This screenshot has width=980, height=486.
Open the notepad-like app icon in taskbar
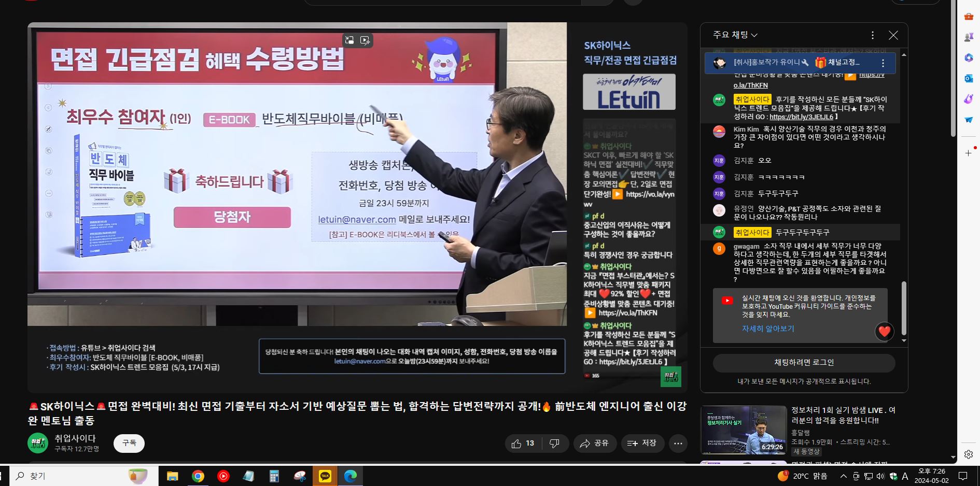click(x=248, y=476)
